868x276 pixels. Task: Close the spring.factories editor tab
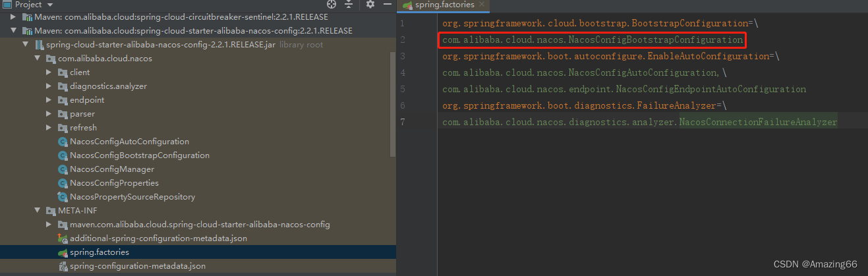(481, 5)
